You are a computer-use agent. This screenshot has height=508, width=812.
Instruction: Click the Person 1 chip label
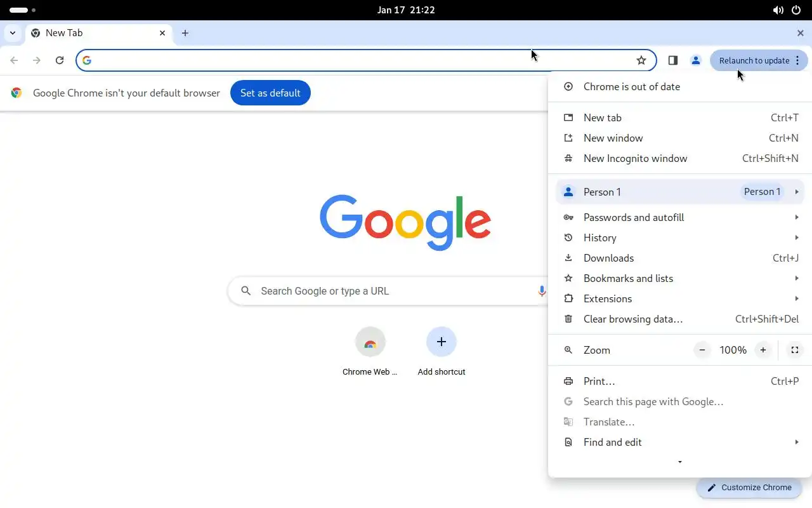click(762, 192)
